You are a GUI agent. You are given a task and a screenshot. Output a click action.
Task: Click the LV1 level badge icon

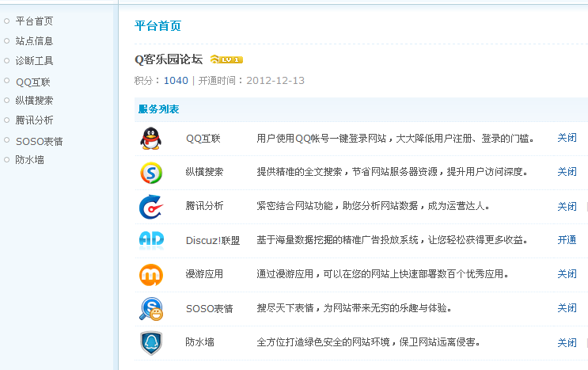point(226,59)
